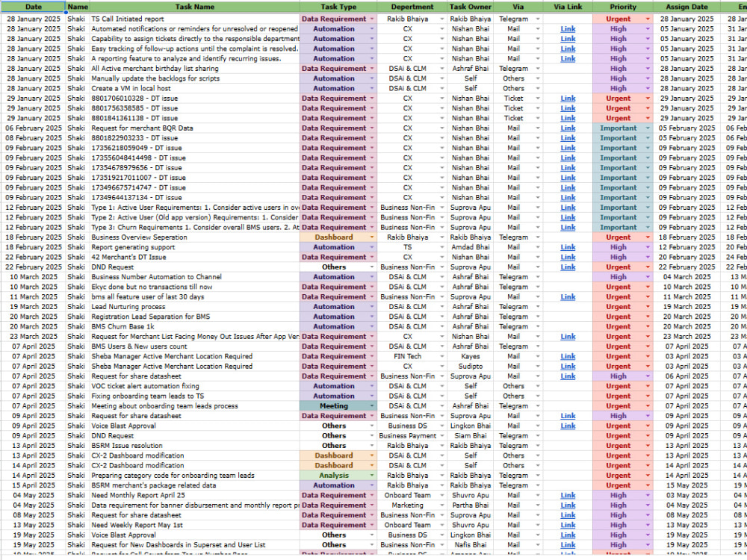Select cell 'Manually update the backlogs for scripts'
This screenshot has width=747, height=560.
click(x=194, y=78)
